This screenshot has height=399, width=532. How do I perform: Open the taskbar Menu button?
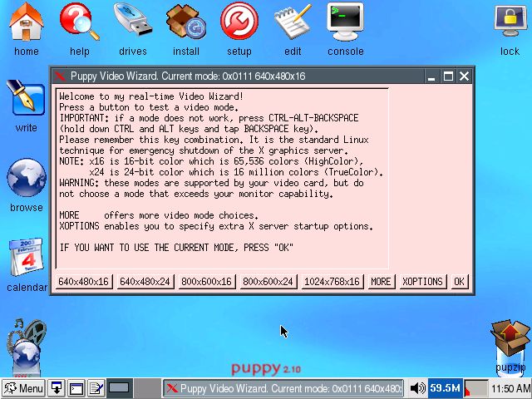coord(23,388)
